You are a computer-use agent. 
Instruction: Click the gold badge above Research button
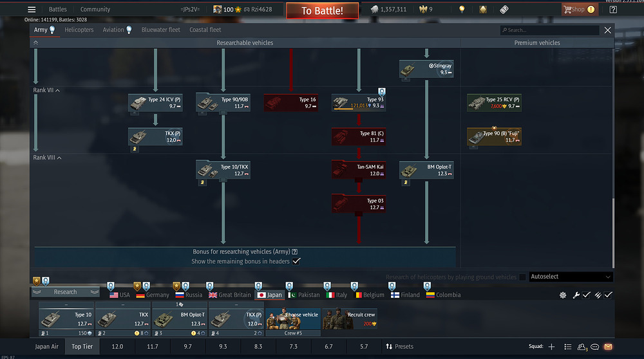[37, 281]
